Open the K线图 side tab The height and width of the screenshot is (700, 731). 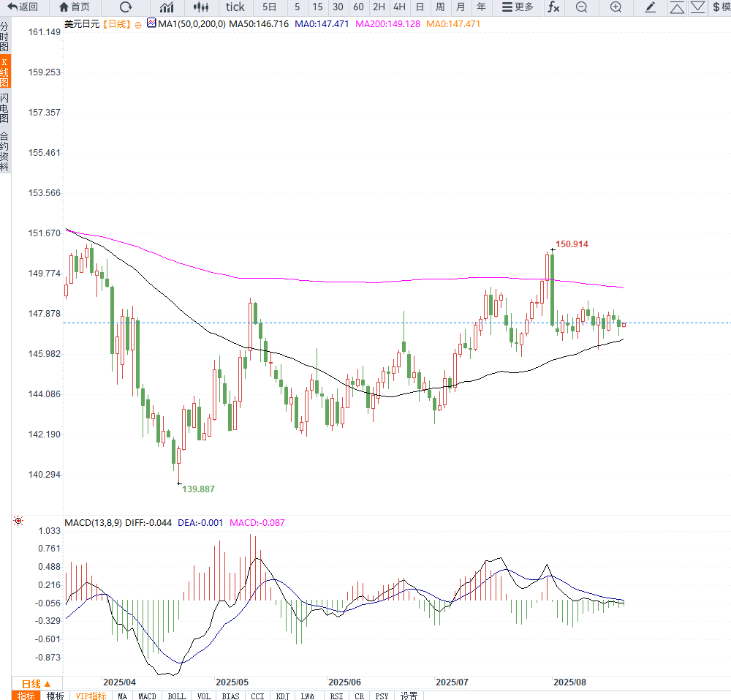(4, 72)
